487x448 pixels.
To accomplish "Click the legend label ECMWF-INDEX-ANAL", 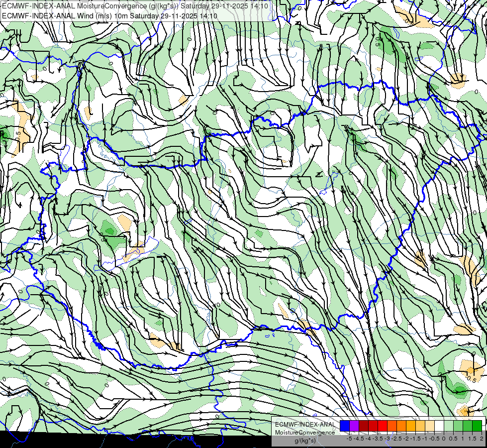I will 305,425.
